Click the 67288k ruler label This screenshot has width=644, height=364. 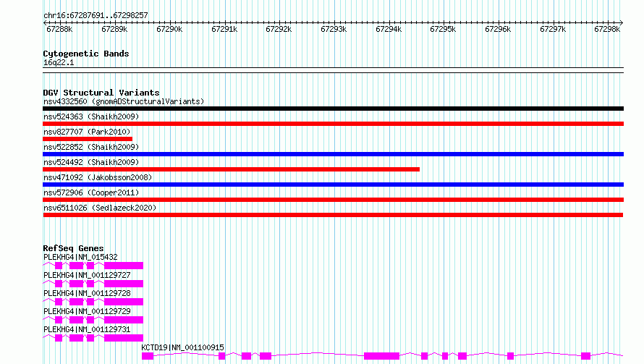pos(59,29)
